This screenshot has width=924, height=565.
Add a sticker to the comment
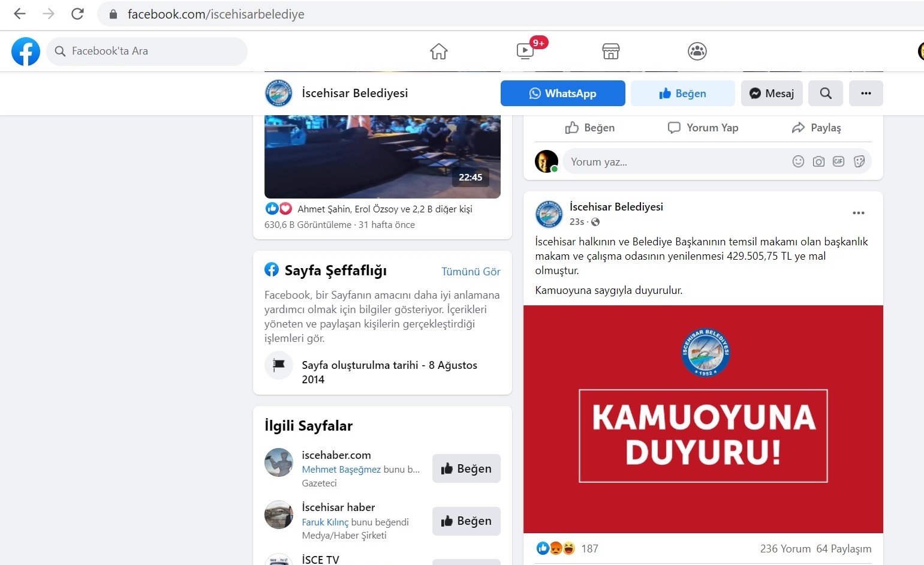(859, 161)
